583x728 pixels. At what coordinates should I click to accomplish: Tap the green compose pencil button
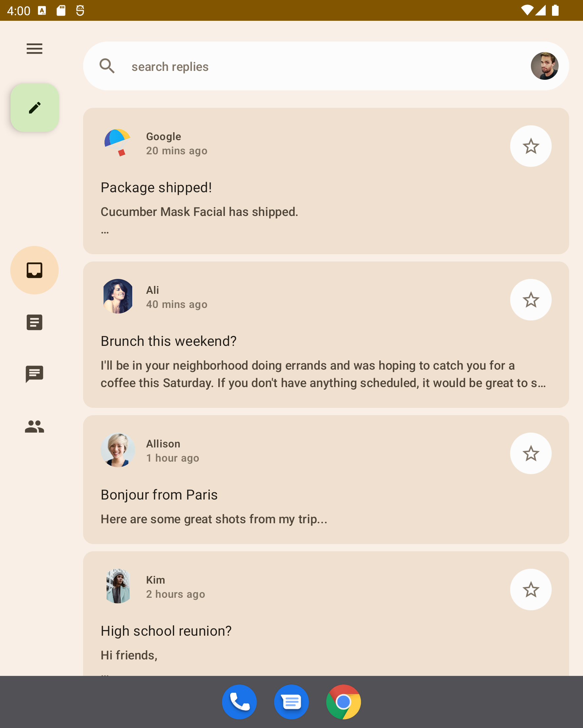tap(35, 108)
